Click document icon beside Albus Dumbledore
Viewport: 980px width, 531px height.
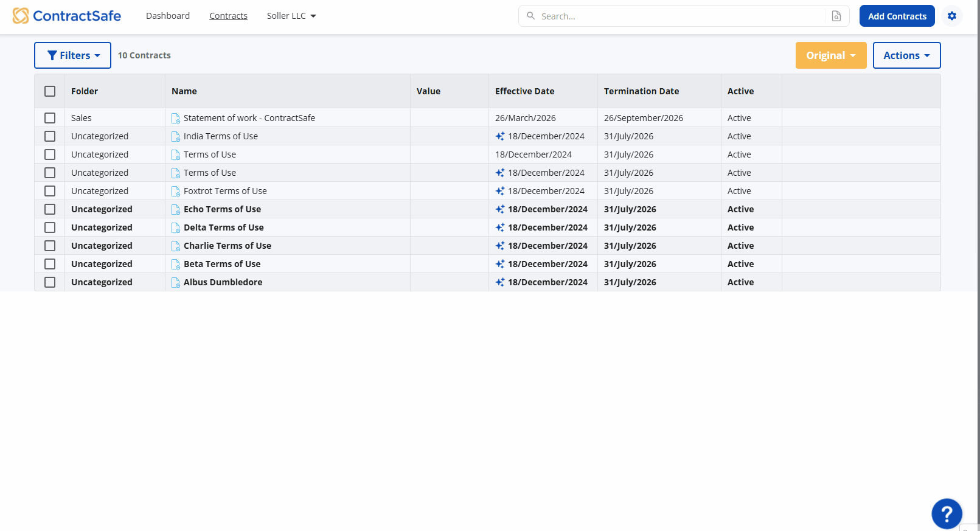176,282
